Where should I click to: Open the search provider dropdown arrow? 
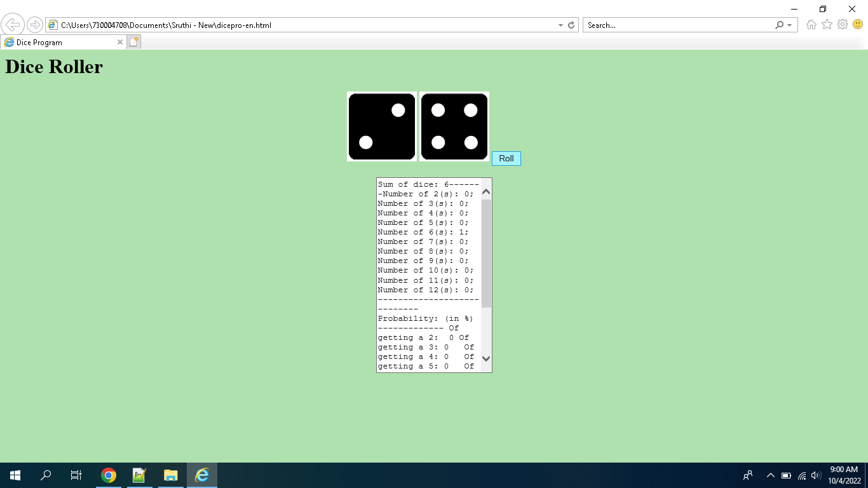pos(790,25)
